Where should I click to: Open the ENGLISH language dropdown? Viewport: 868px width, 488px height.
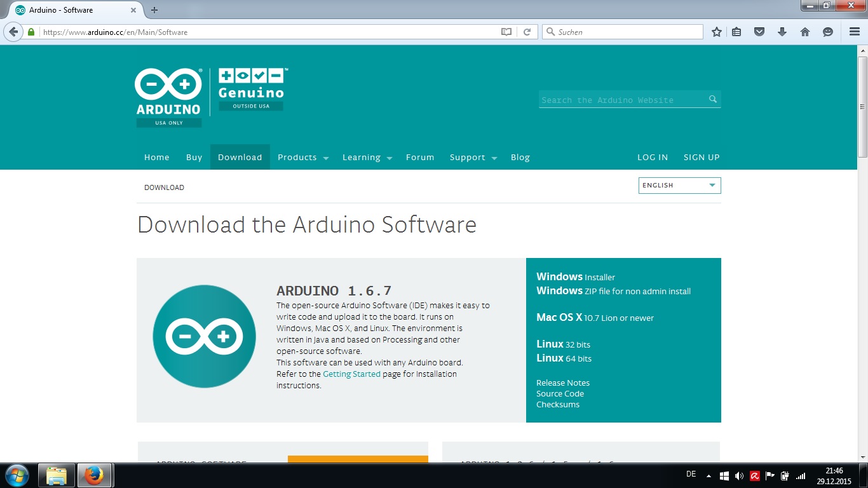679,186
